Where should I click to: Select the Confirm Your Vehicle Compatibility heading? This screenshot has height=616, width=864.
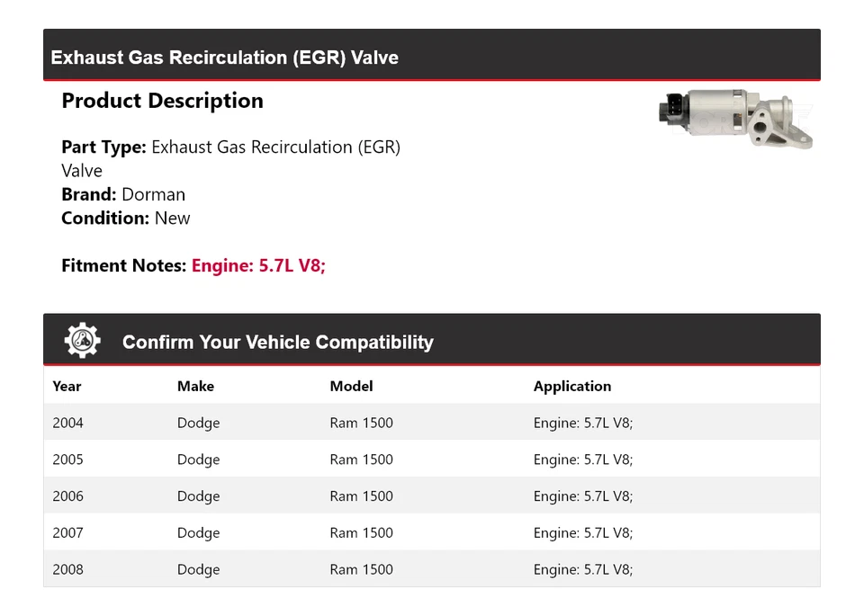pos(277,343)
